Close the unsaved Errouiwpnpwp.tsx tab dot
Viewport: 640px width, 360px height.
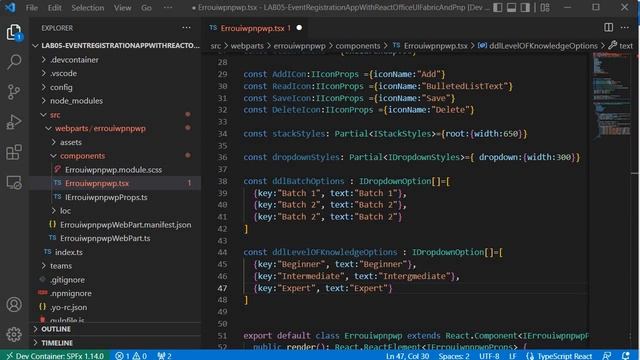pyautogui.click(x=299, y=28)
